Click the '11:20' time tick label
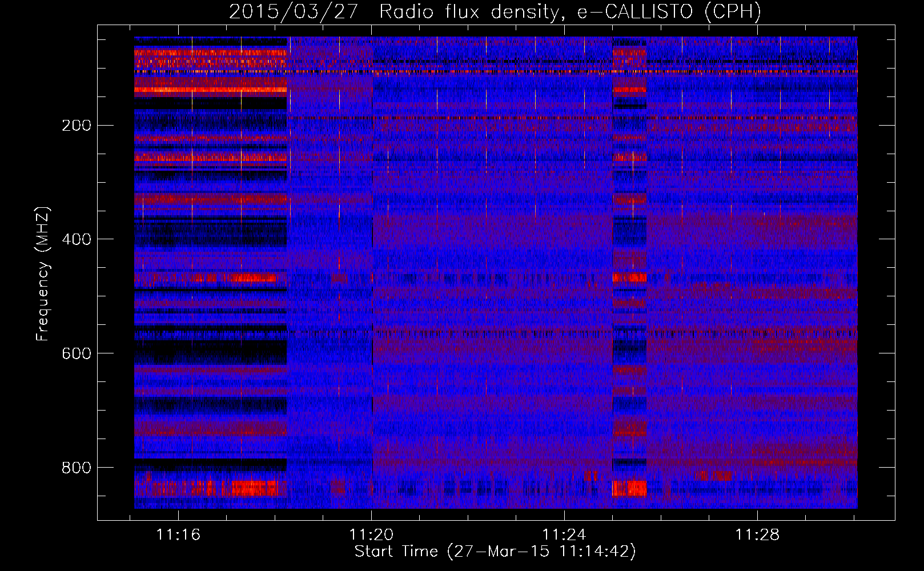Viewport: 924px width, 571px height. point(371,535)
